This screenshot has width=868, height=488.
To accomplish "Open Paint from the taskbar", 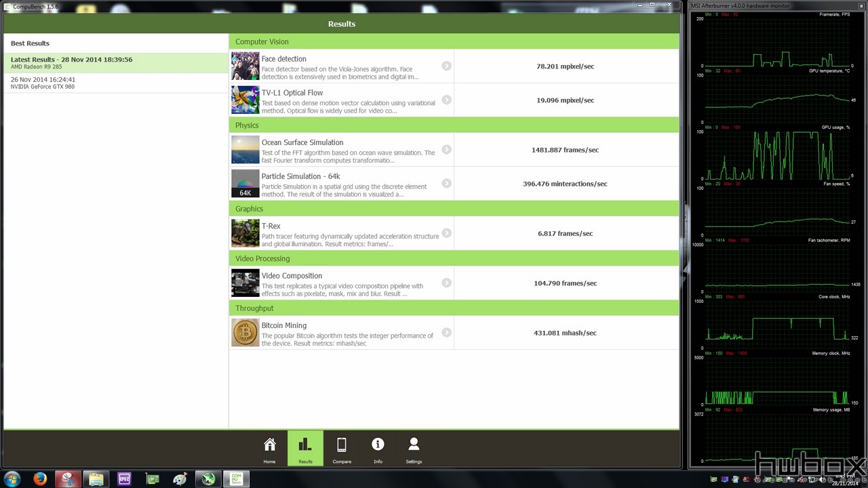I will pos(180,479).
